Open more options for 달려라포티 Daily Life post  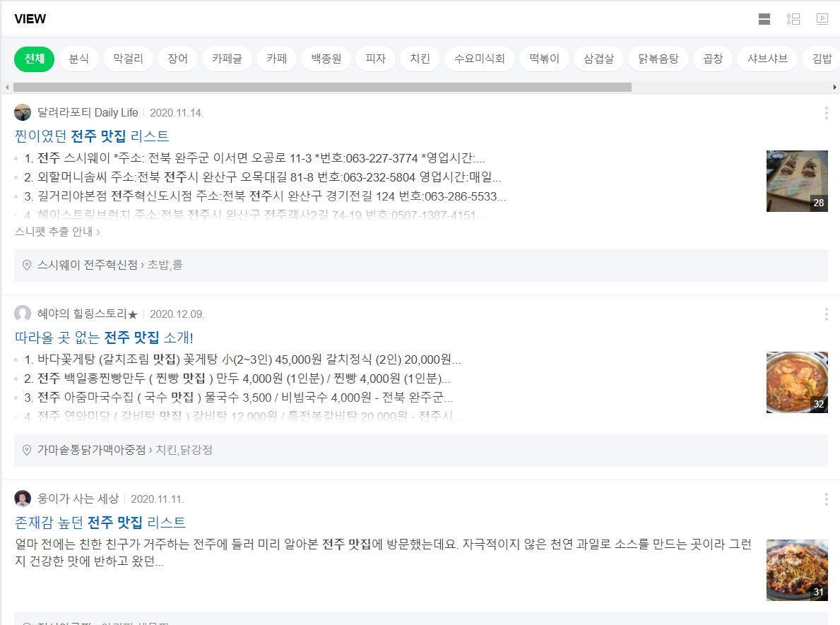tap(826, 113)
